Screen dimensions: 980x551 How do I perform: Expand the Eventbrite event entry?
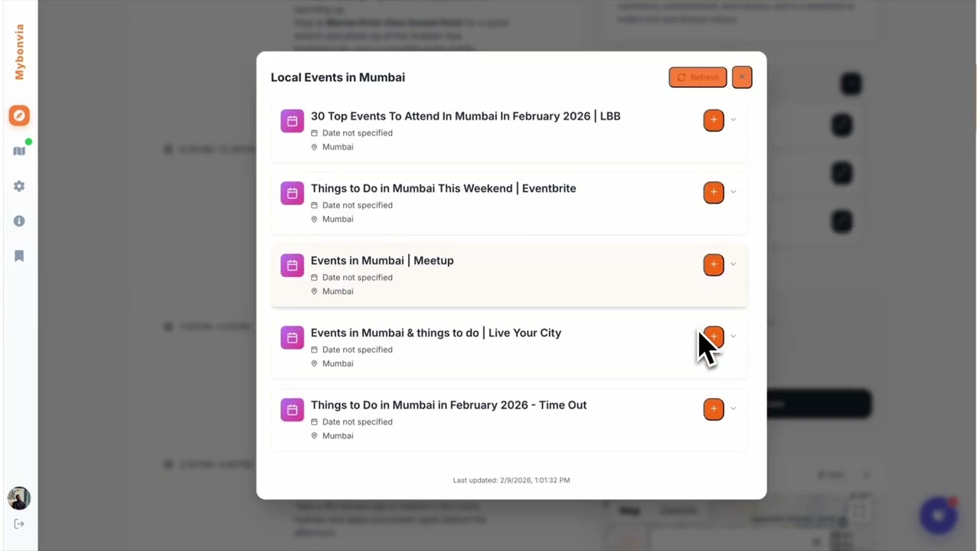click(x=733, y=192)
